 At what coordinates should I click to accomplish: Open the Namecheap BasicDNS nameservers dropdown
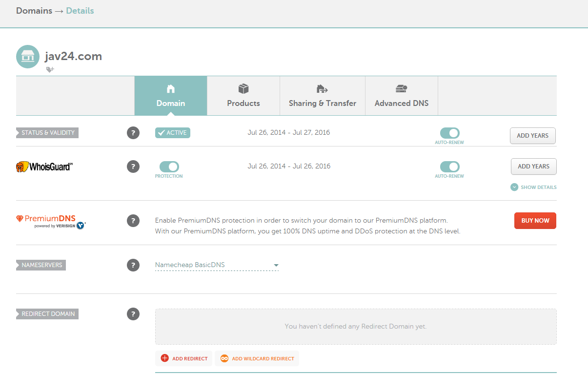point(217,265)
